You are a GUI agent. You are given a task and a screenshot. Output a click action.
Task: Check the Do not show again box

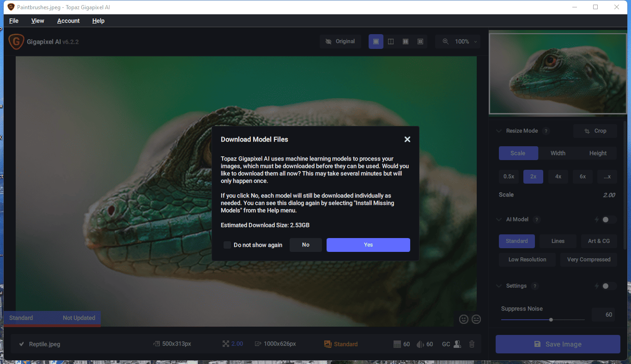pyautogui.click(x=227, y=245)
